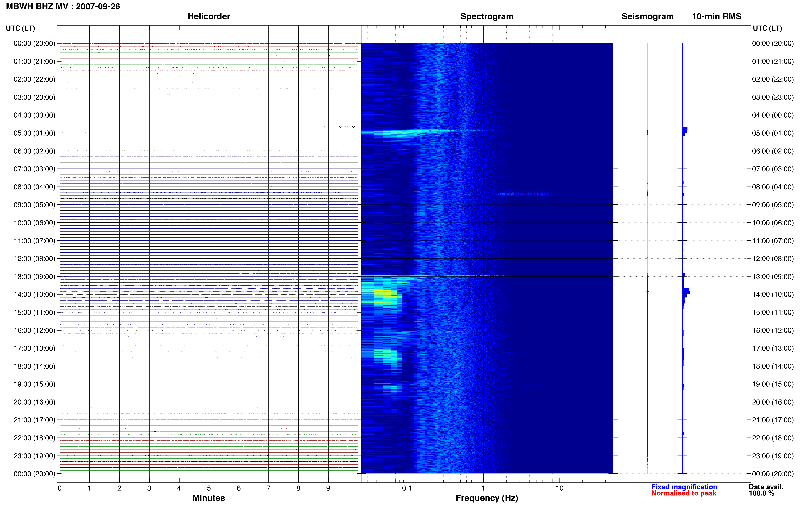
Task: Click the right '21:00 (17:00)' time label
Action: (773, 420)
